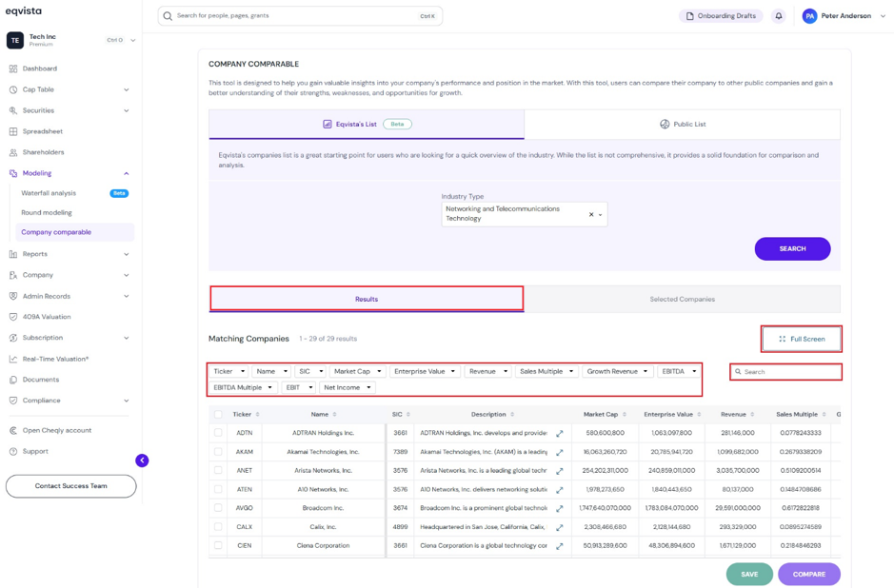The image size is (894, 588).
Task: Expand the Cap Table menu chevron
Action: [x=126, y=89]
